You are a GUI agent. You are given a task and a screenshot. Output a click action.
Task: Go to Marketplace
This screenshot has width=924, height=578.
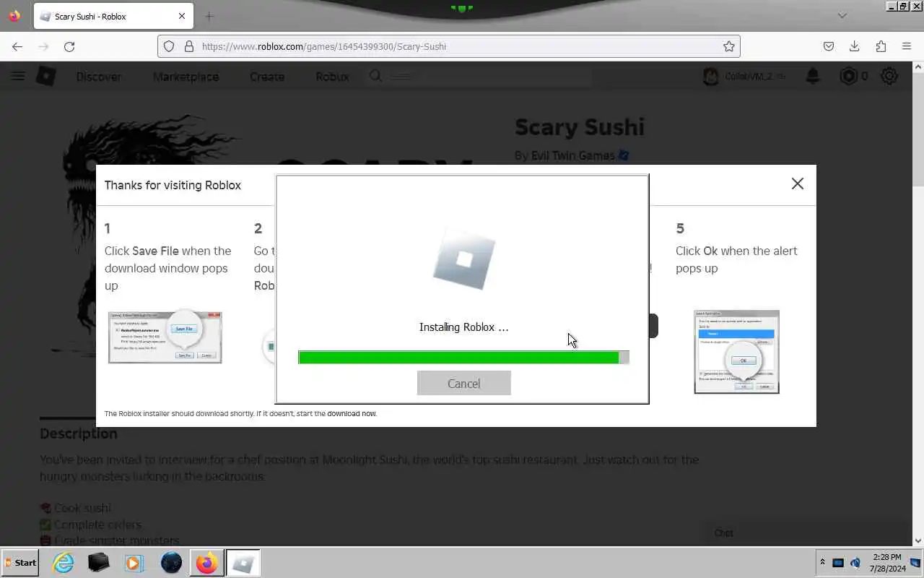click(186, 77)
